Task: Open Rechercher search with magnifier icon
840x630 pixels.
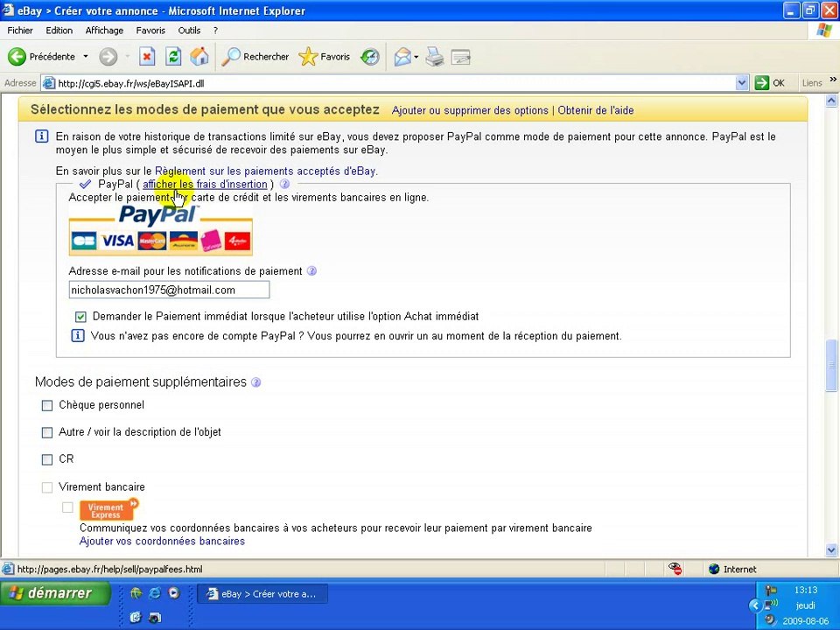Action: [255, 56]
